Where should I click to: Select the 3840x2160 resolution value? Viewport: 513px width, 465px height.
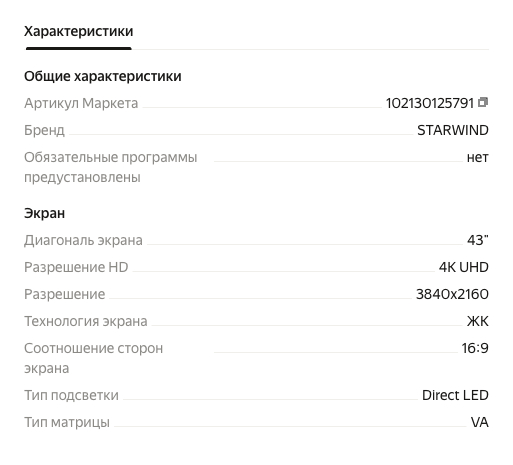coord(452,294)
